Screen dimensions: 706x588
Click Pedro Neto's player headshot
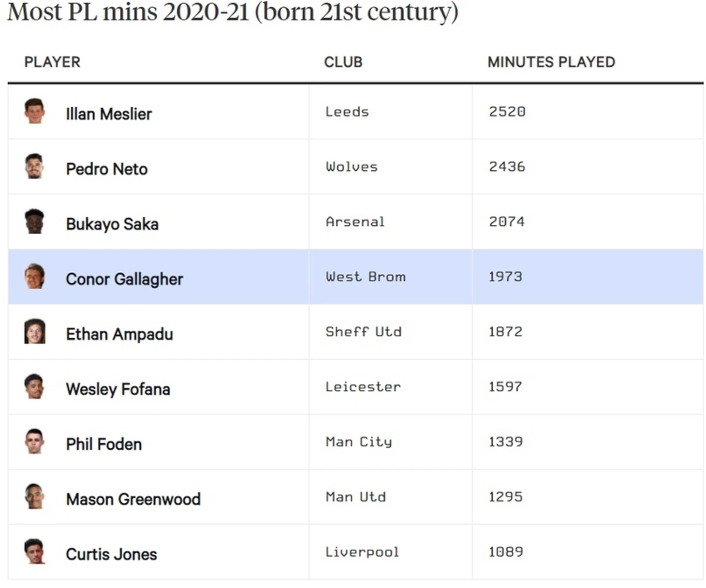coord(34,166)
